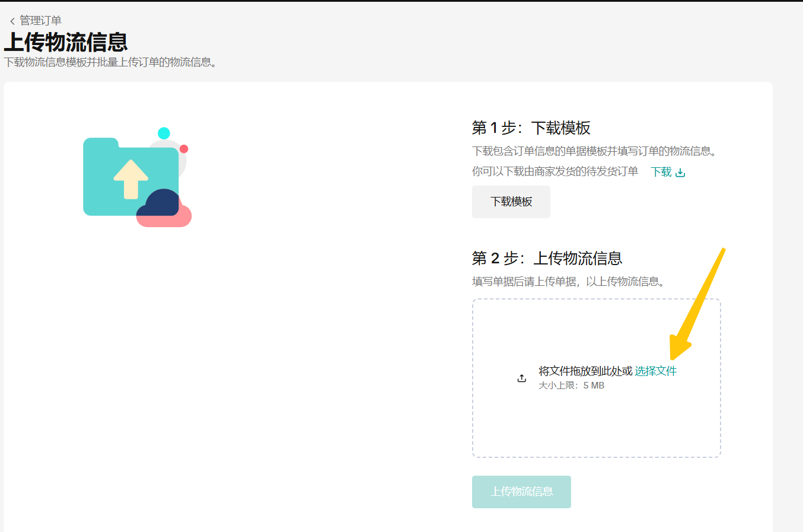The image size is (803, 532).
Task: Click the large 上传物流信息 page title
Action: tap(66, 42)
